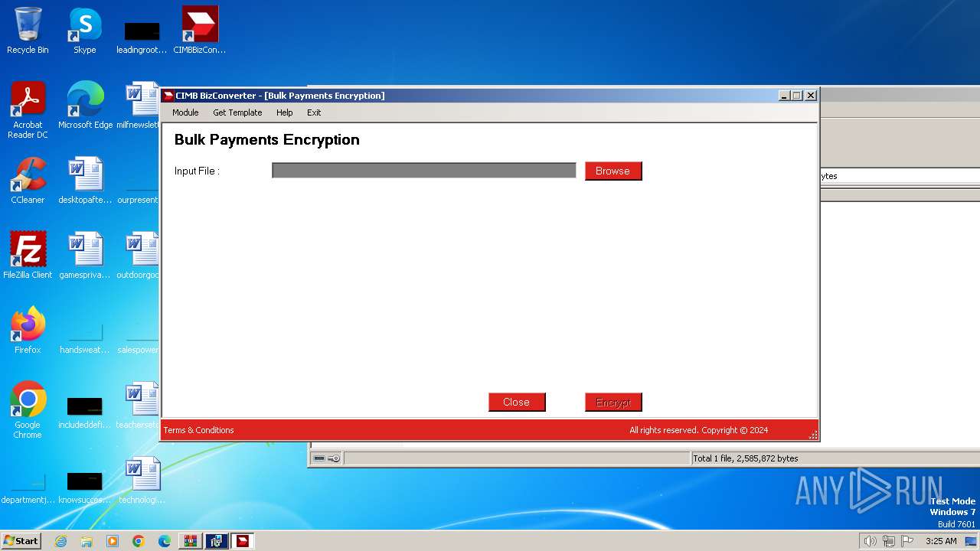Screen dimensions: 980x551
Task: Launch Acrobat Reader DC shortcut
Action: (28, 110)
